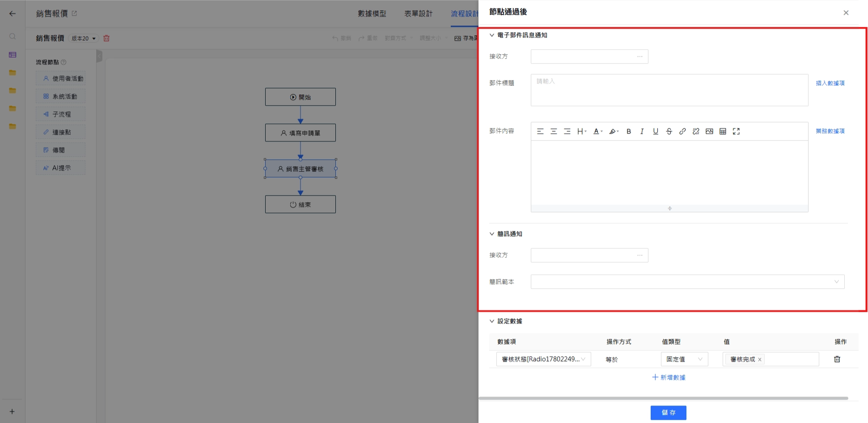Collapse the 設定數據 section
Screen dimensions: 868x423
(492, 321)
